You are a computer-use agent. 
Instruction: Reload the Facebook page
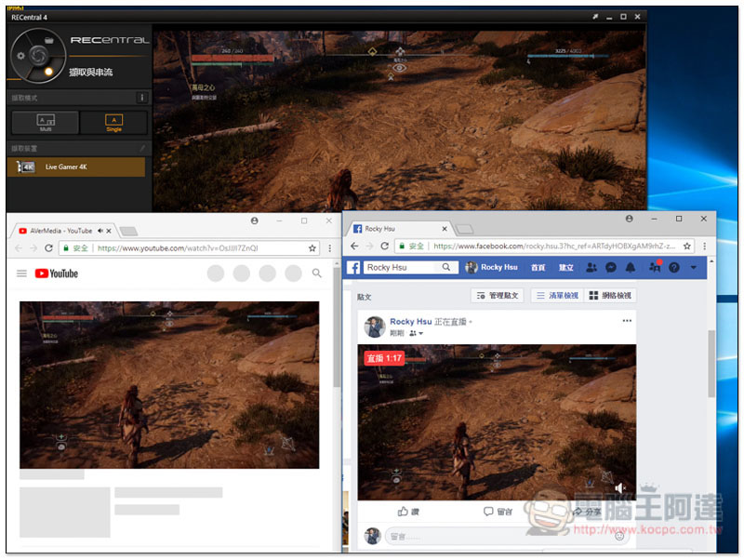[385, 246]
